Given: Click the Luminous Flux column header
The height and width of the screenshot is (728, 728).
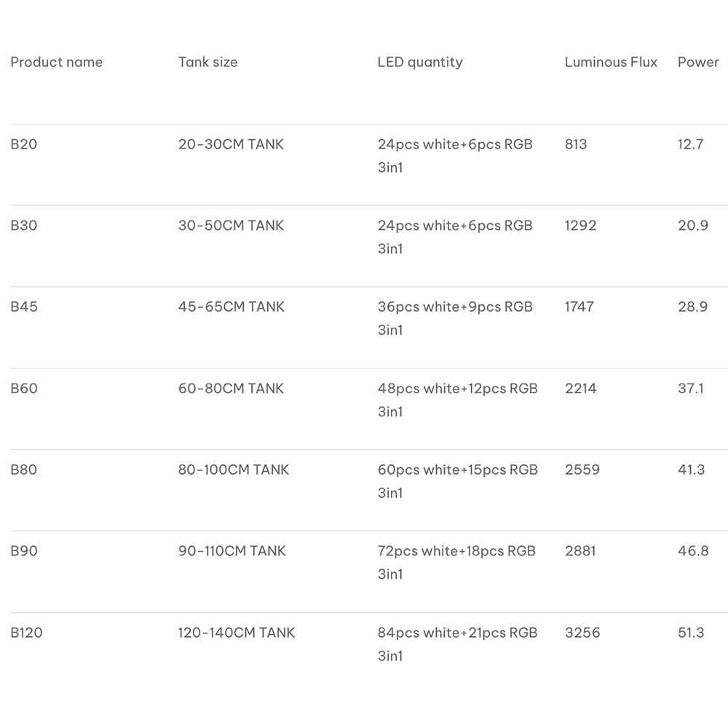Looking at the screenshot, I should tap(611, 63).
